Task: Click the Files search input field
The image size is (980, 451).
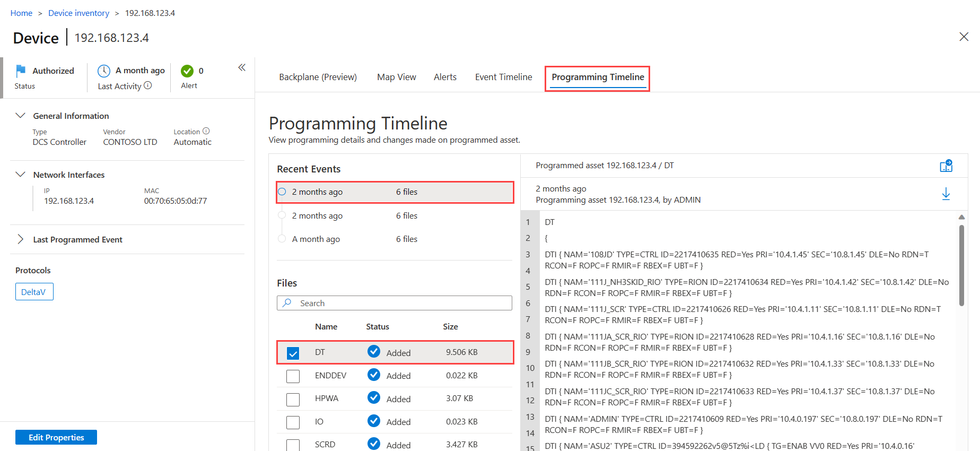Action: pyautogui.click(x=394, y=303)
